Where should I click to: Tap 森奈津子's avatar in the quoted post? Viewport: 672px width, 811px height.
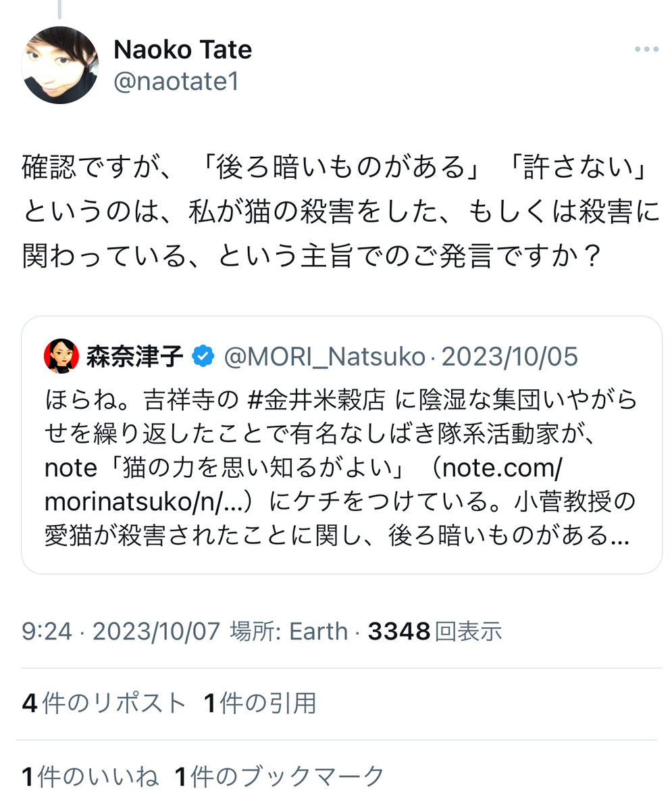(x=61, y=356)
